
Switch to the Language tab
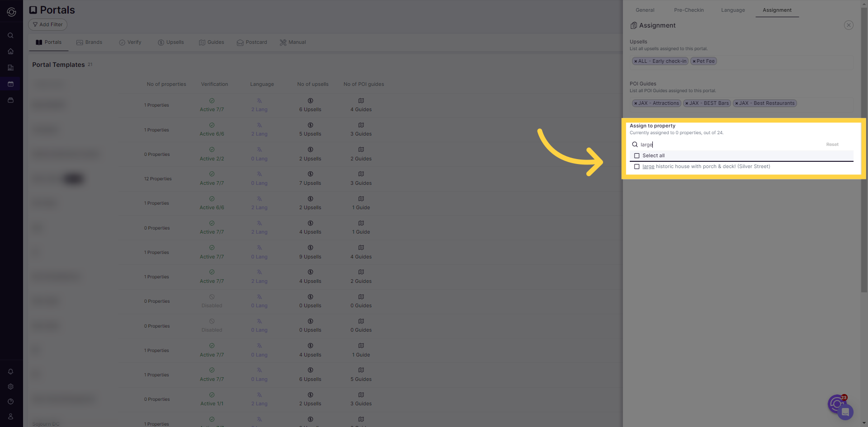coord(733,10)
